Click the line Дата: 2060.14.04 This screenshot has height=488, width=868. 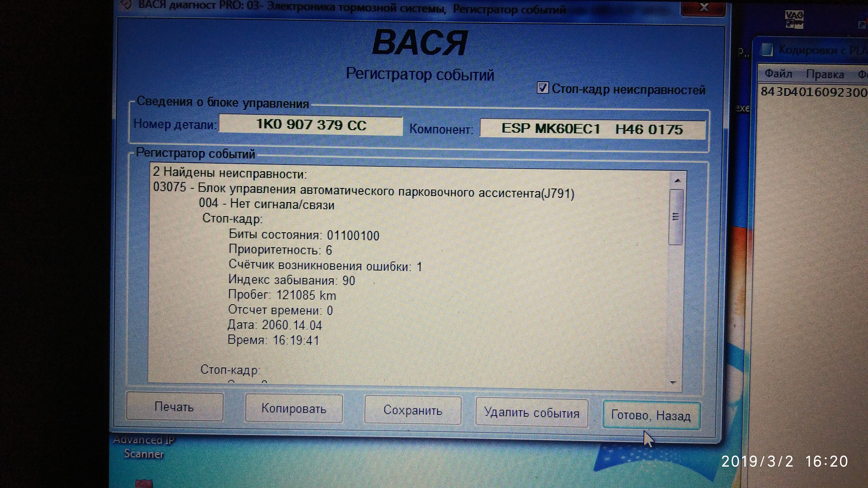coord(275,325)
